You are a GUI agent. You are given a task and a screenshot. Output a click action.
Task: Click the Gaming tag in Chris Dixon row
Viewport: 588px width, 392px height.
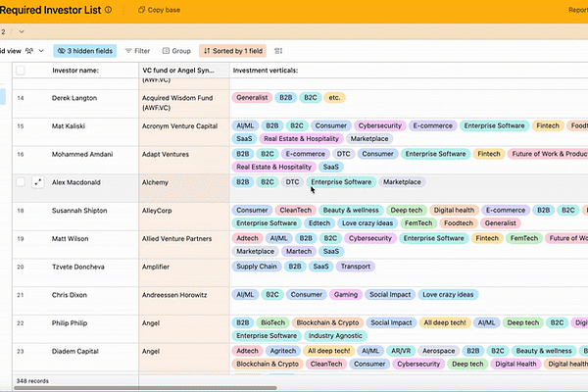point(345,294)
